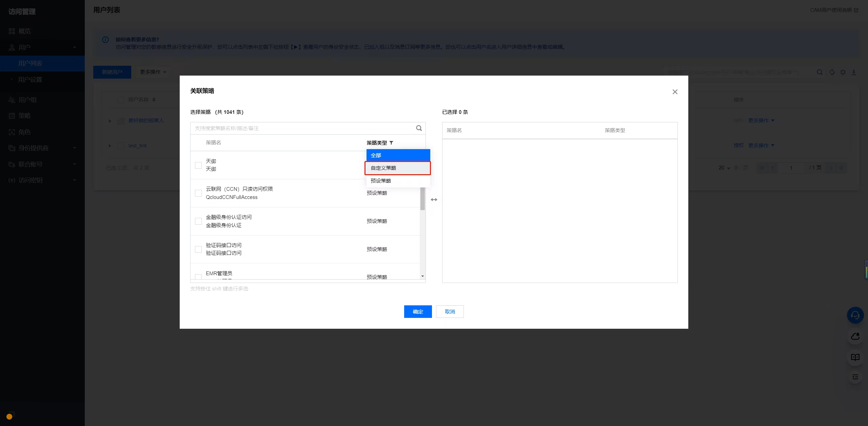Screen dimensions: 868x426
Task: Select the 金融级身份认证访问 policy checkbox
Action: [198, 221]
